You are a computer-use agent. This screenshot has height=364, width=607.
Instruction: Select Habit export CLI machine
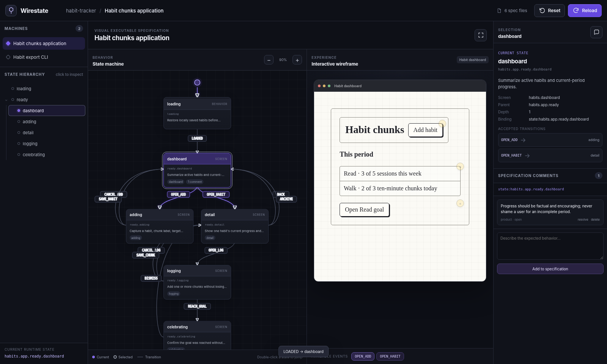pos(44,57)
